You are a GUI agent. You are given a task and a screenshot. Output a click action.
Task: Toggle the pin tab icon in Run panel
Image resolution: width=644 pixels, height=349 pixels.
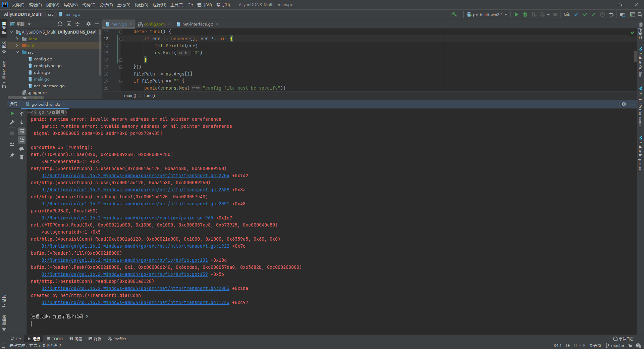pos(12,155)
